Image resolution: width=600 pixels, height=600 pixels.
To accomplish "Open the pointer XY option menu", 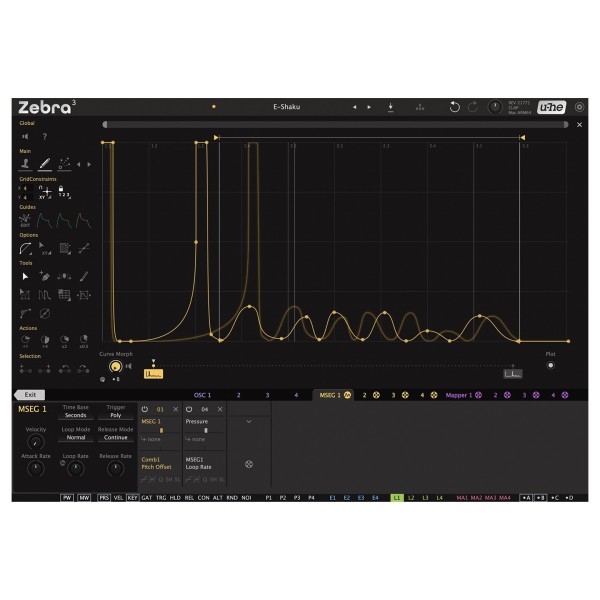I will (45, 249).
